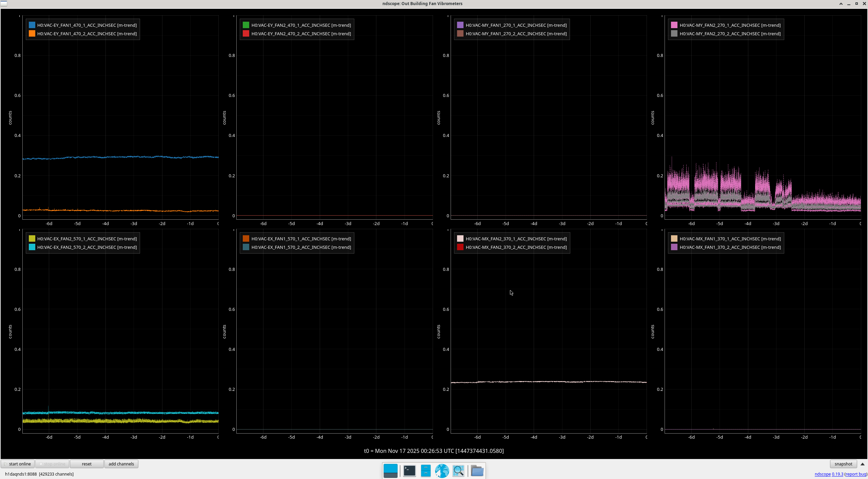
Task: Open the blue folder dock icon
Action: tap(477, 471)
